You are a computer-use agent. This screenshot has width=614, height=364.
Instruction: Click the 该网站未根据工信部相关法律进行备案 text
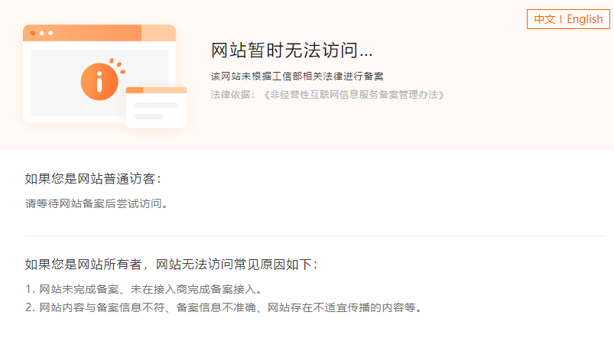(x=297, y=76)
